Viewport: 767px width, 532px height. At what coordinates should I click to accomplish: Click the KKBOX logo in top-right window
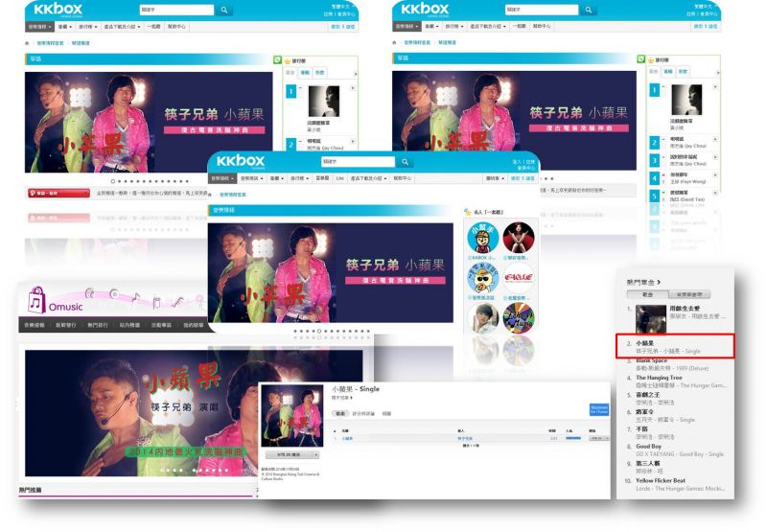[425, 10]
